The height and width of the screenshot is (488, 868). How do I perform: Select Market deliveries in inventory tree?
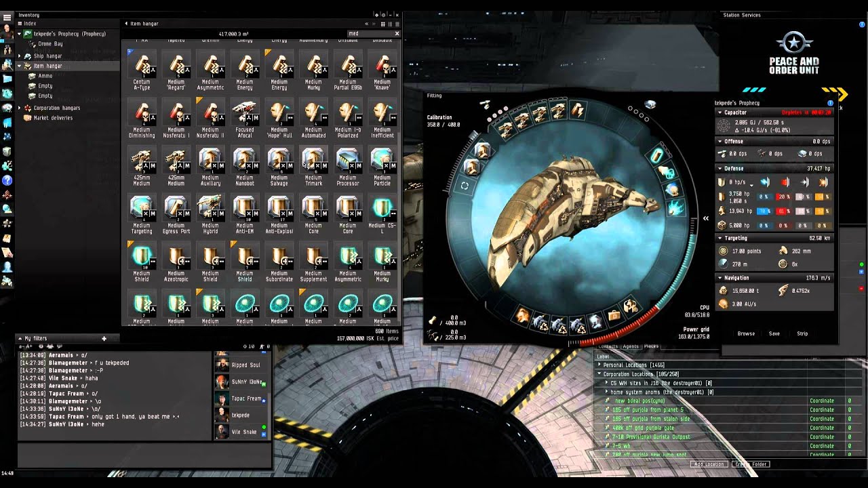point(53,118)
